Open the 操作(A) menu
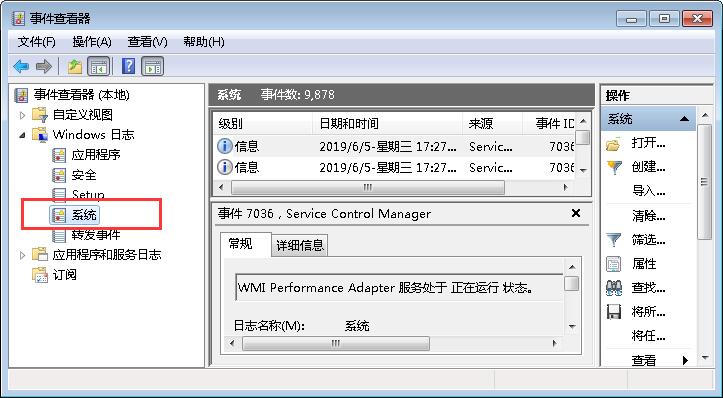723x398 pixels. [x=92, y=42]
